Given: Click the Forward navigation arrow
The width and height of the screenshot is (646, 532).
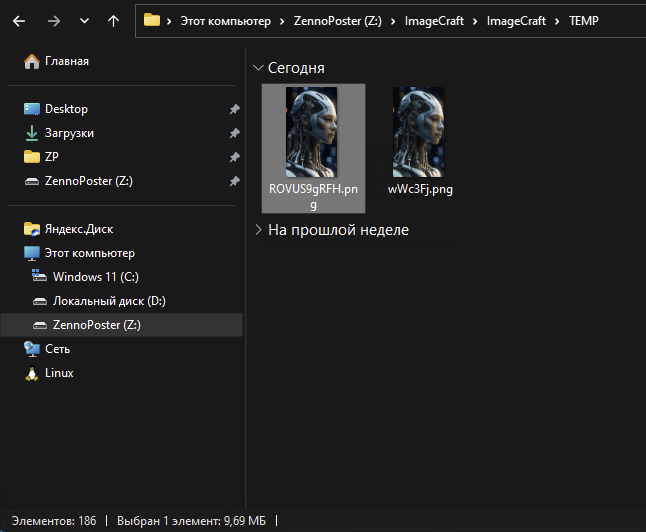Looking at the screenshot, I should (53, 20).
